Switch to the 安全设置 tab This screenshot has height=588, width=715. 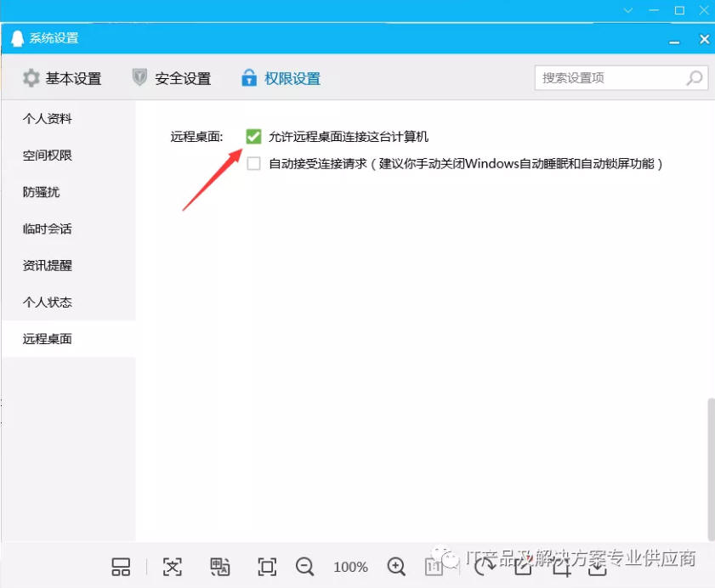[172, 78]
